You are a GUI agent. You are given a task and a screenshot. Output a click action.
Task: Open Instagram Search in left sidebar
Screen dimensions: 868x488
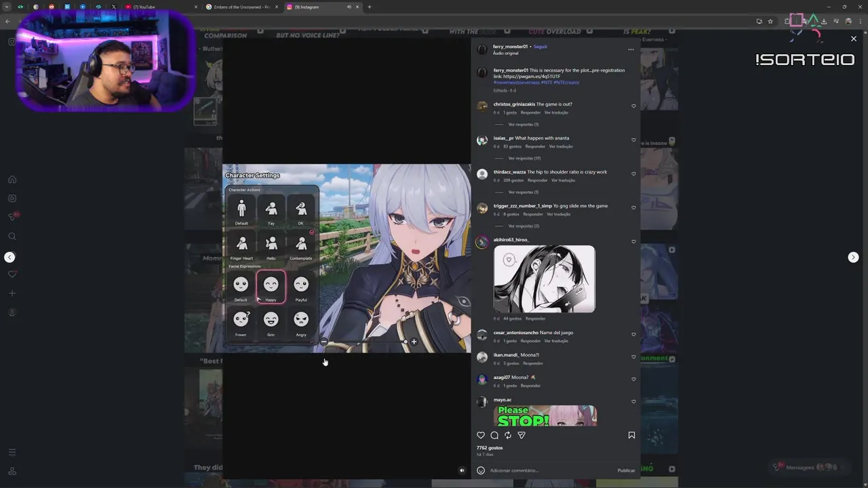point(12,237)
